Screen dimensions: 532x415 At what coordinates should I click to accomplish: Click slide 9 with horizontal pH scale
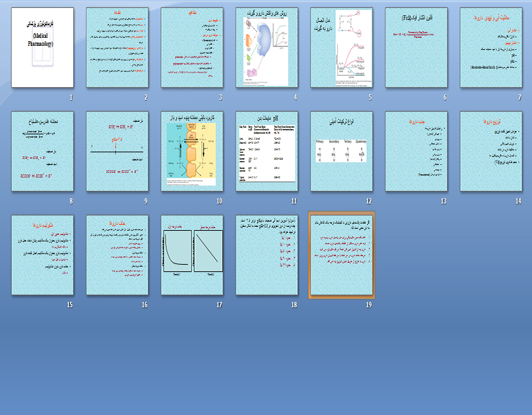117,152
